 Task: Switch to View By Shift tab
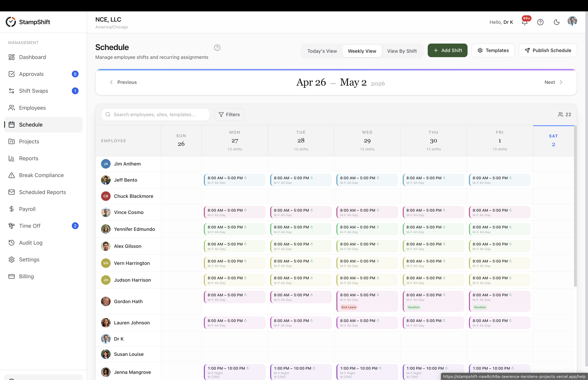pos(402,51)
